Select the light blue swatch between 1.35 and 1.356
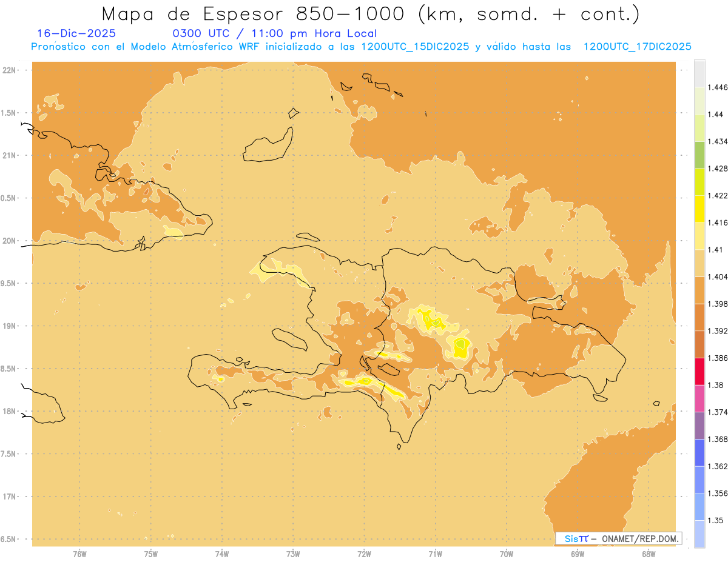Image resolution: width=728 pixels, height=562 pixels. point(699,506)
